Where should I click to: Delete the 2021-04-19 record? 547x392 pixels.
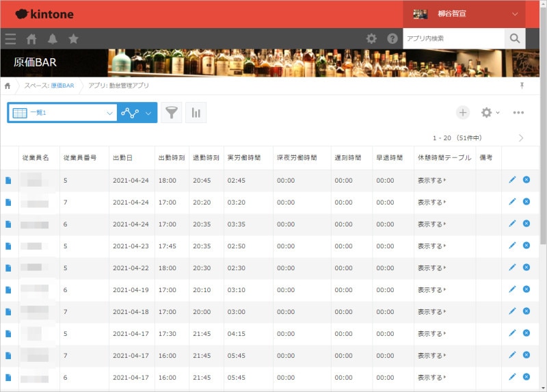pyautogui.click(x=526, y=289)
